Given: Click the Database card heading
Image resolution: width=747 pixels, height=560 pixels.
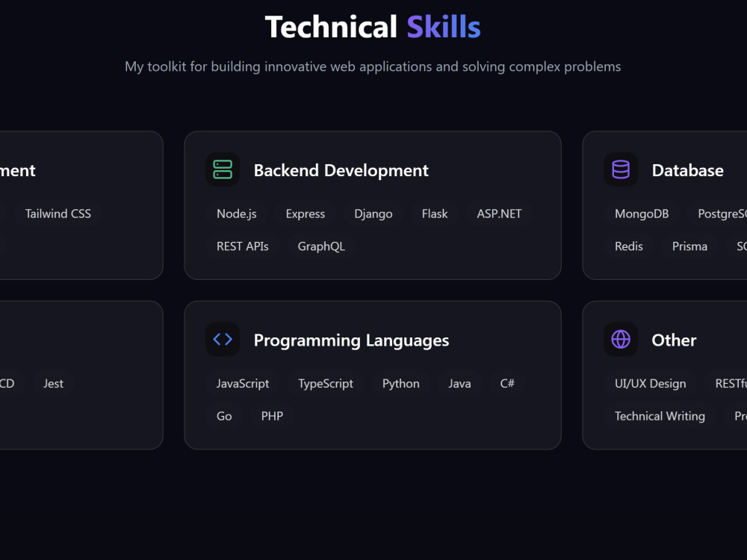Looking at the screenshot, I should pyautogui.click(x=687, y=170).
